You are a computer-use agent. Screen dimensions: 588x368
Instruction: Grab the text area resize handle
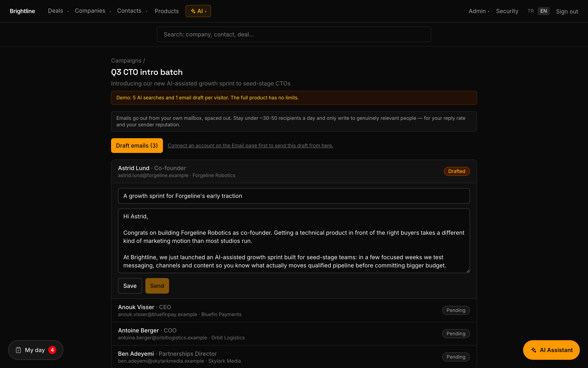tap(468, 271)
